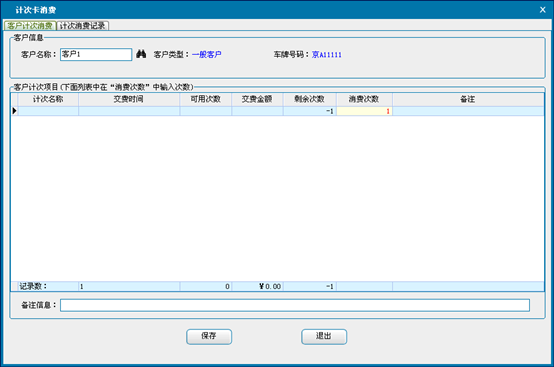The width and height of the screenshot is (554, 367).
Task: Open the 计次消费记录 tab
Action: point(82,26)
